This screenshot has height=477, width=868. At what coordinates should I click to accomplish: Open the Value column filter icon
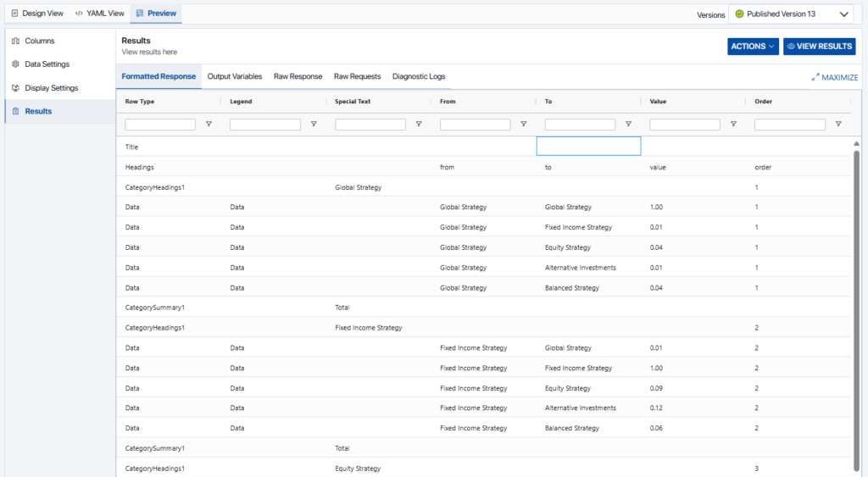[x=733, y=124]
